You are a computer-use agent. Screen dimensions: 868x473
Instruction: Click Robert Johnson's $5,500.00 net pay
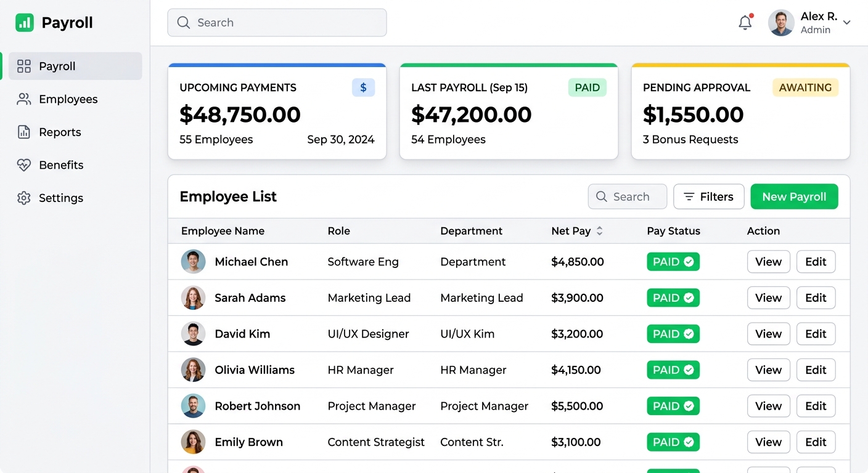click(x=577, y=406)
